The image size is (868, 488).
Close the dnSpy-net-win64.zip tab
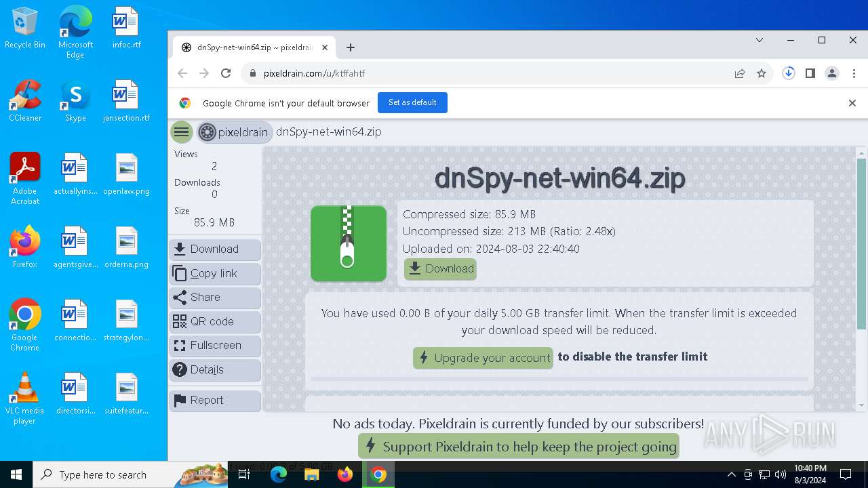pyautogui.click(x=325, y=47)
